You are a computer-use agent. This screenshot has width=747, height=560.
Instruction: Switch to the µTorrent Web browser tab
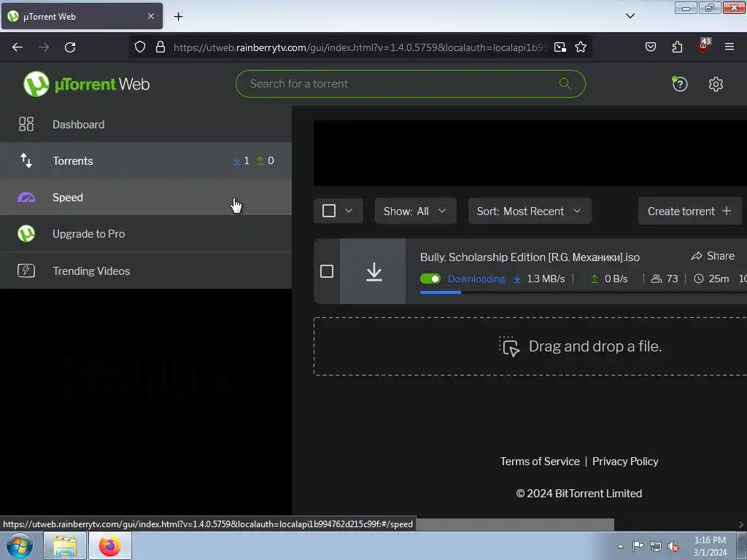click(82, 16)
